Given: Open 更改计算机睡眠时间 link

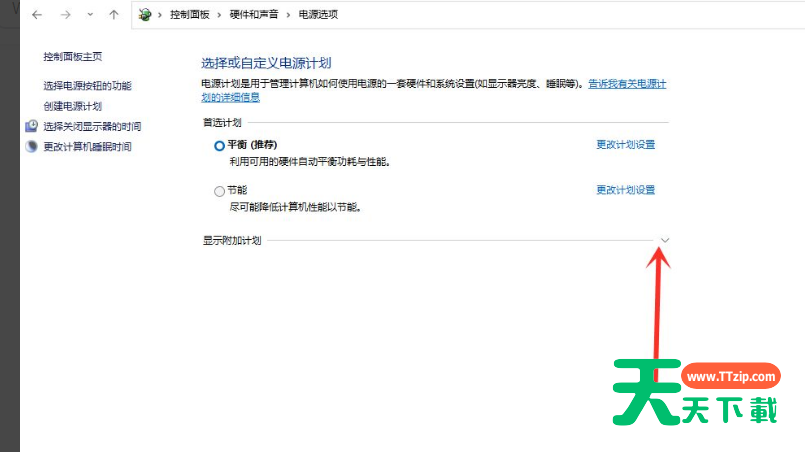Looking at the screenshot, I should pyautogui.click(x=87, y=147).
